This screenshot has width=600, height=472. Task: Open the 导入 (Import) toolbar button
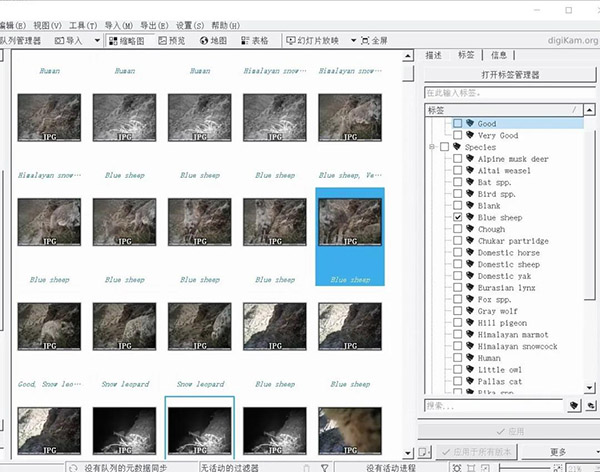(67, 41)
